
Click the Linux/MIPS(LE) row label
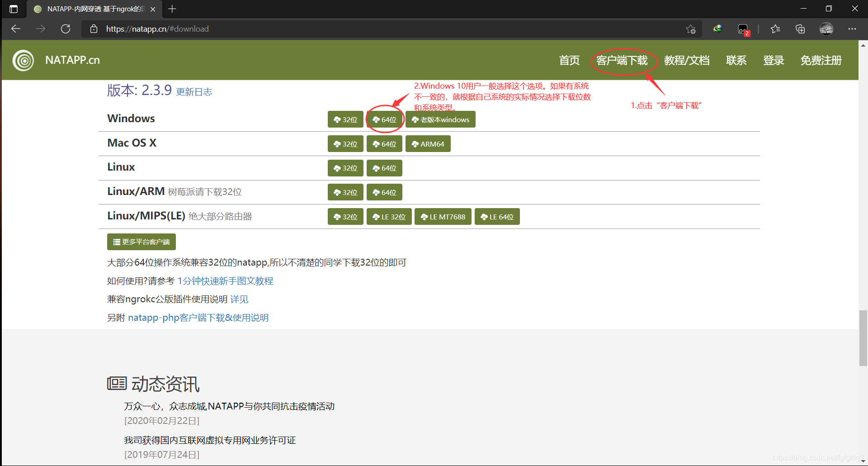(146, 216)
